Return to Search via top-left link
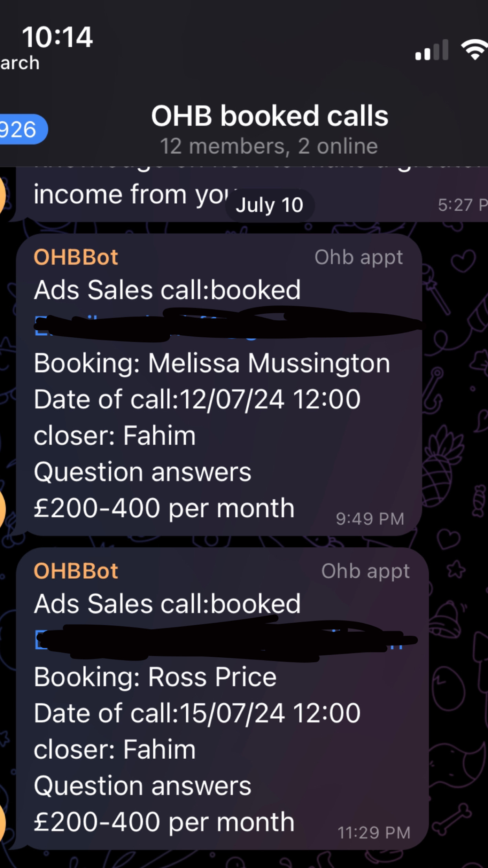The image size is (488, 868). click(20, 63)
